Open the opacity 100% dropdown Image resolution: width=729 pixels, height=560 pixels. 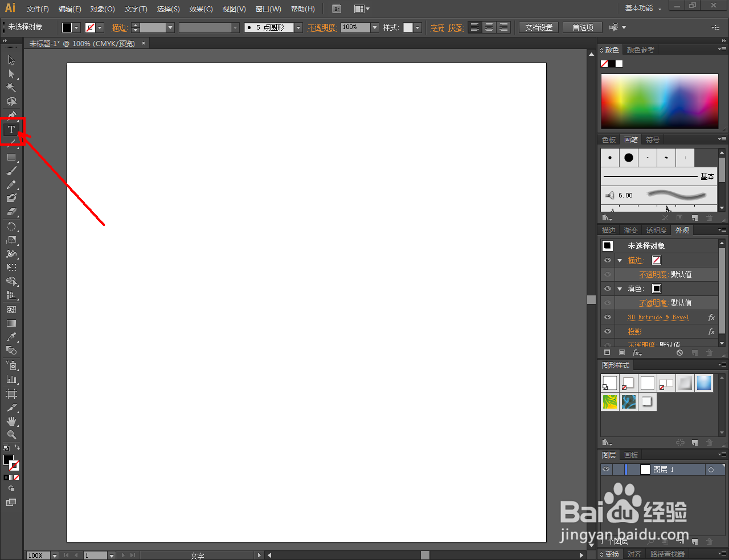(375, 27)
